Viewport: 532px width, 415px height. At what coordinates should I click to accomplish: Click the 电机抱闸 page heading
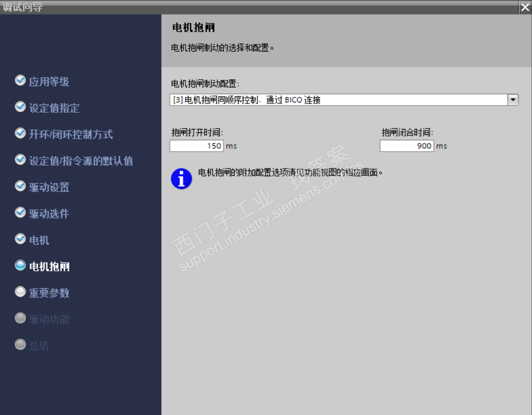(x=194, y=28)
